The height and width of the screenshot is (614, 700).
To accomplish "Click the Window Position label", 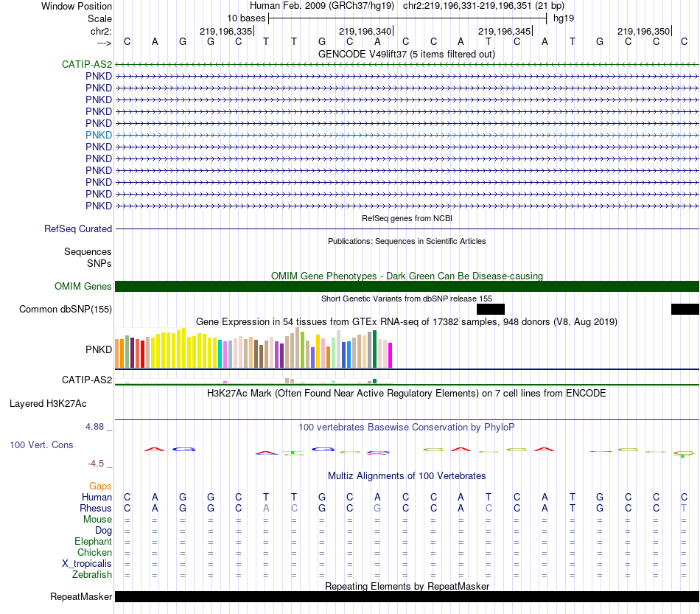I will coord(77,6).
